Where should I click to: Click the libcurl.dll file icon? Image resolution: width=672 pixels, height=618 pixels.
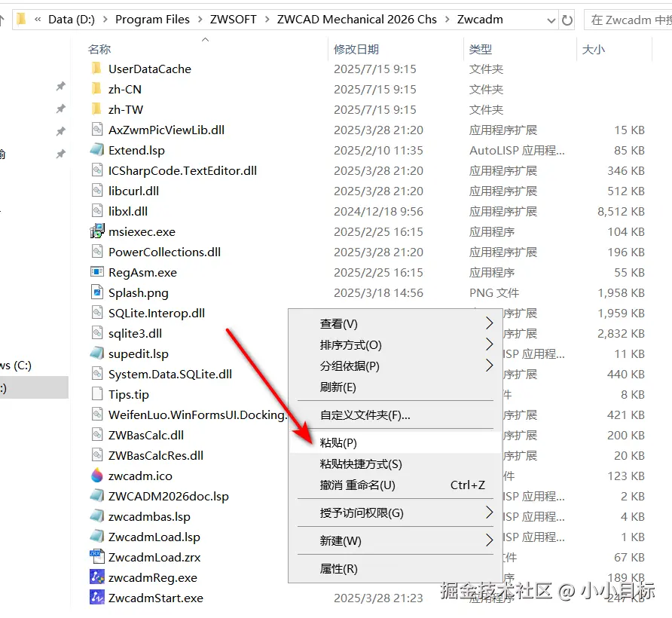pos(97,191)
